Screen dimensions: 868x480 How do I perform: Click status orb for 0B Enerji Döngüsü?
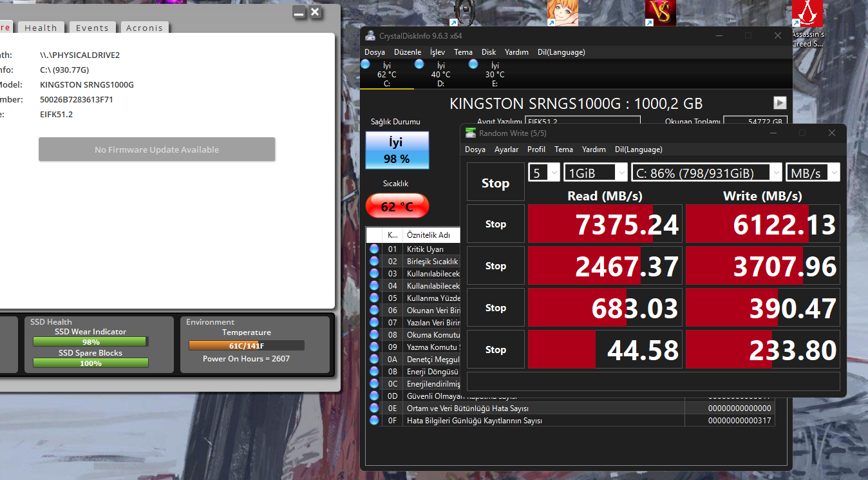(x=374, y=371)
